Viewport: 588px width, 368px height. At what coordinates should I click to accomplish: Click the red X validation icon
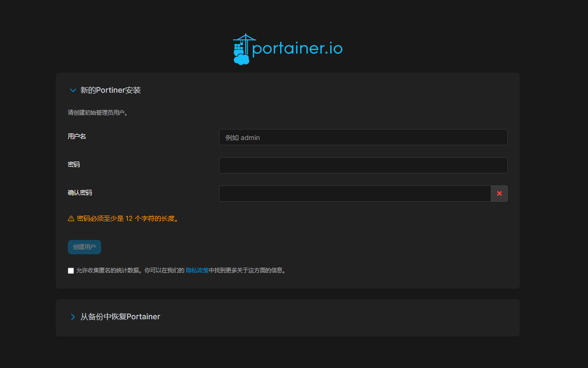coord(499,194)
